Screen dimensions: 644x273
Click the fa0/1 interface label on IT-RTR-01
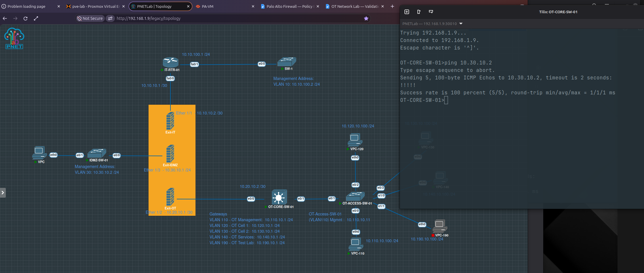(x=194, y=64)
